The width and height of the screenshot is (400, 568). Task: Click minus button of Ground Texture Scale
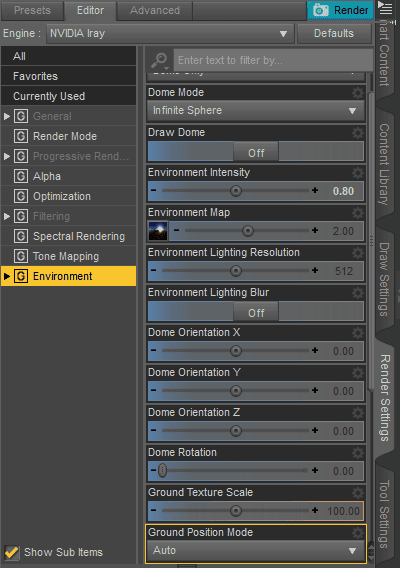154,510
